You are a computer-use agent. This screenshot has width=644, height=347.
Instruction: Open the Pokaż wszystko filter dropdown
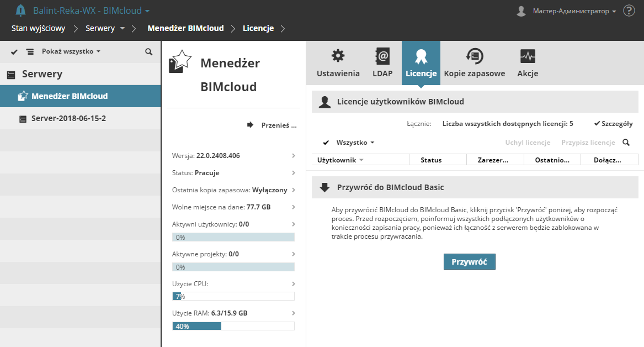click(x=71, y=51)
